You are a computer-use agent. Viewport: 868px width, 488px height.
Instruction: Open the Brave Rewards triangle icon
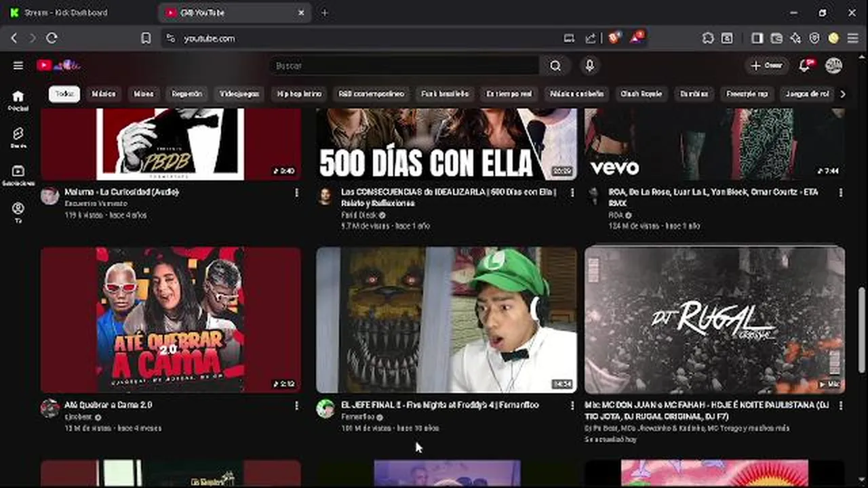pos(637,38)
